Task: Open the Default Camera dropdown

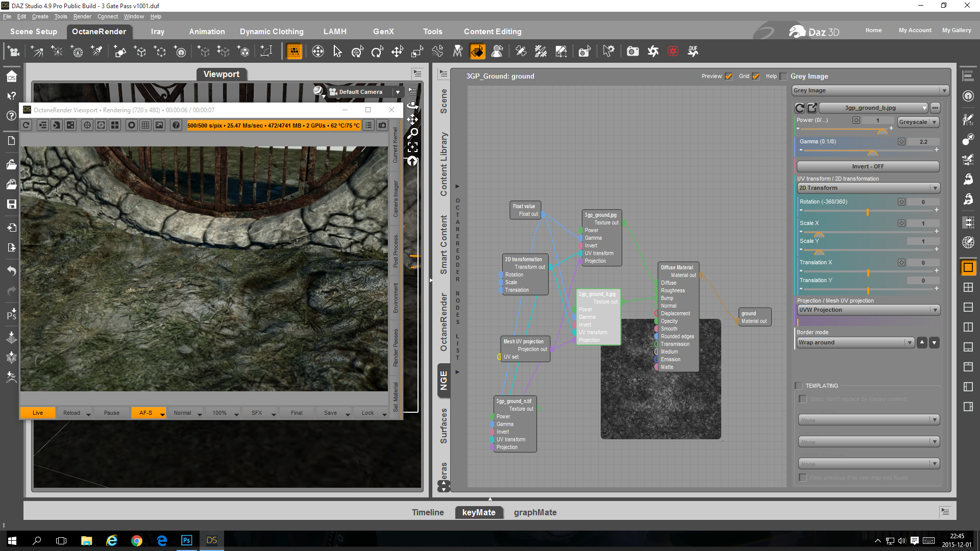Action: tap(398, 92)
